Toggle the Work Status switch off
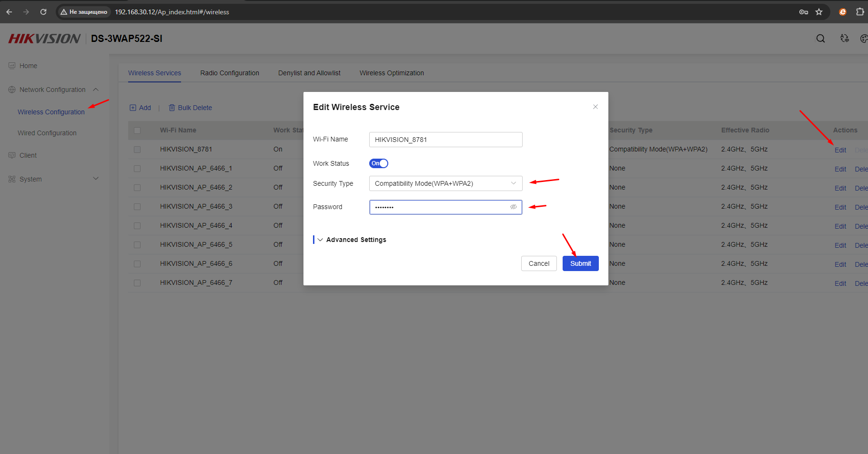 tap(379, 163)
